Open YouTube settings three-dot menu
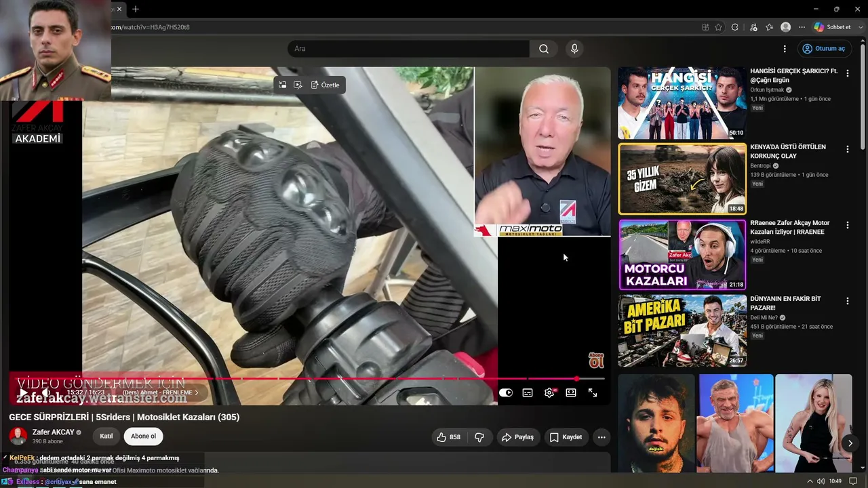 tap(785, 49)
